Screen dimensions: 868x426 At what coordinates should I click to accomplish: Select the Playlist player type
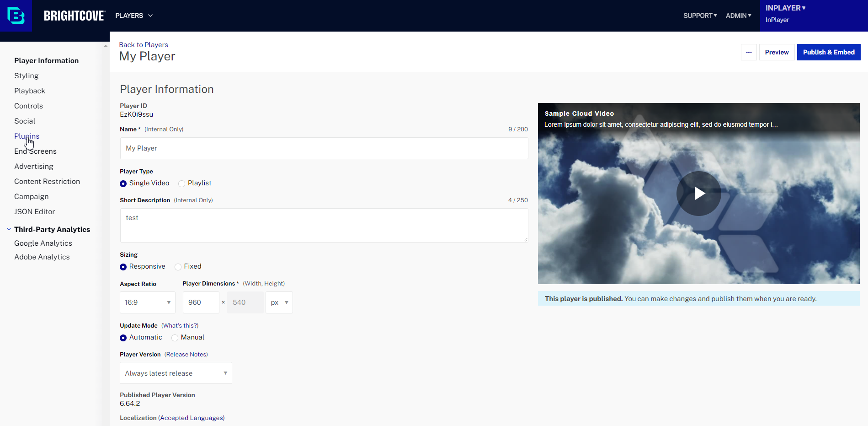pyautogui.click(x=182, y=183)
